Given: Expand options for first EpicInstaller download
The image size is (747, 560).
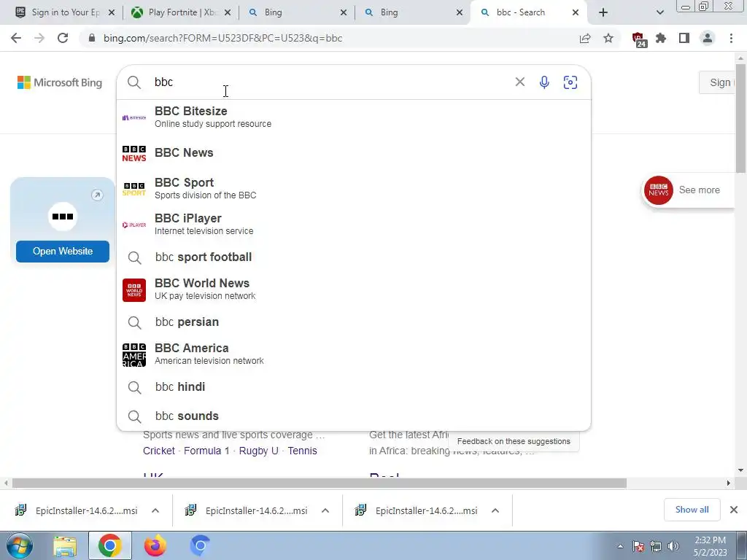Looking at the screenshot, I should 155,510.
